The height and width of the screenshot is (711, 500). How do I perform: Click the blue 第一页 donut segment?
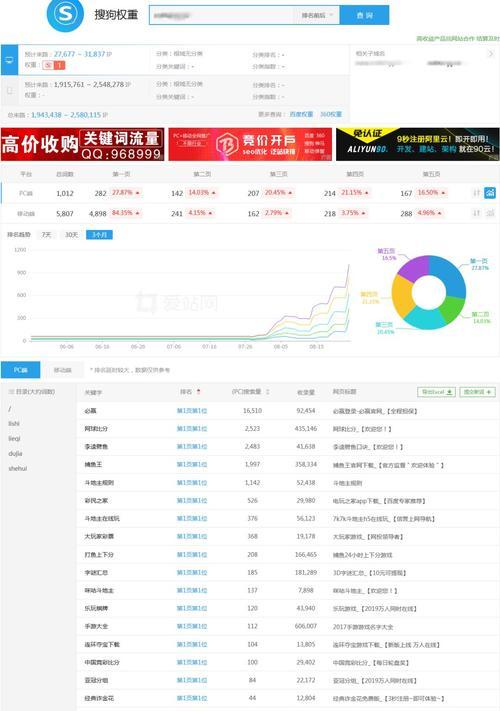(x=451, y=273)
